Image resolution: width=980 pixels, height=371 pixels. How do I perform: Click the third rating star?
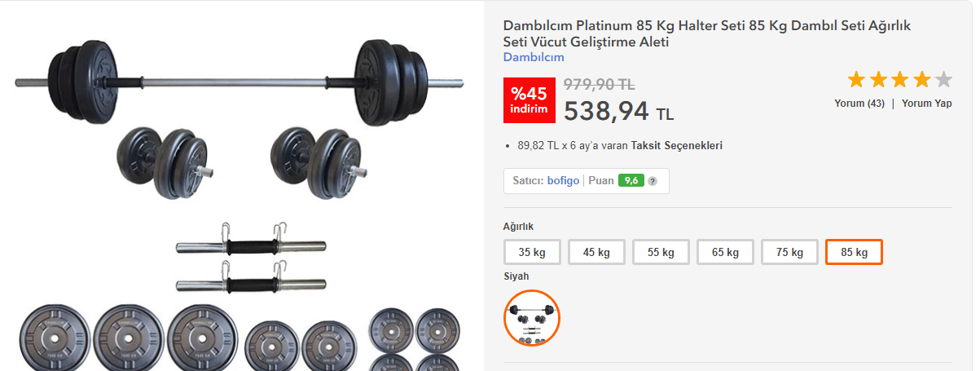click(900, 79)
